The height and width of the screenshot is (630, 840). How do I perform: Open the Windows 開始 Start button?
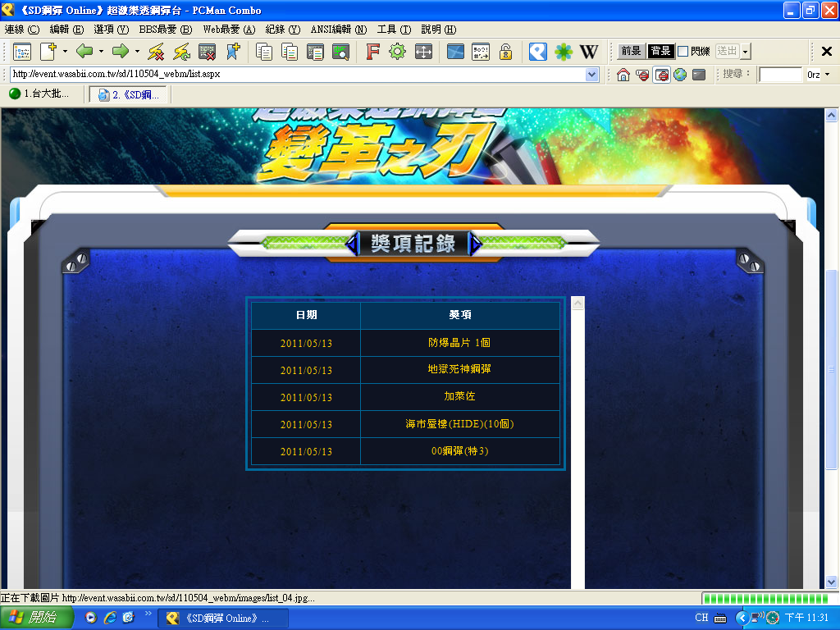click(35, 619)
